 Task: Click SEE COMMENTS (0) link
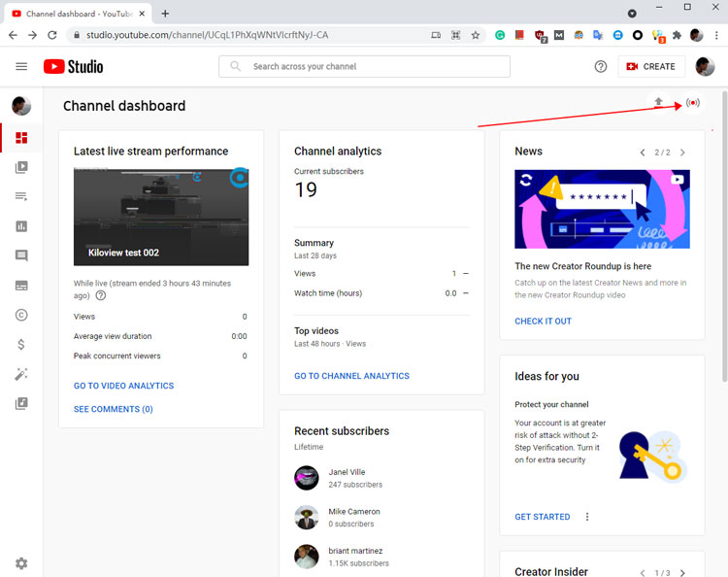(114, 409)
